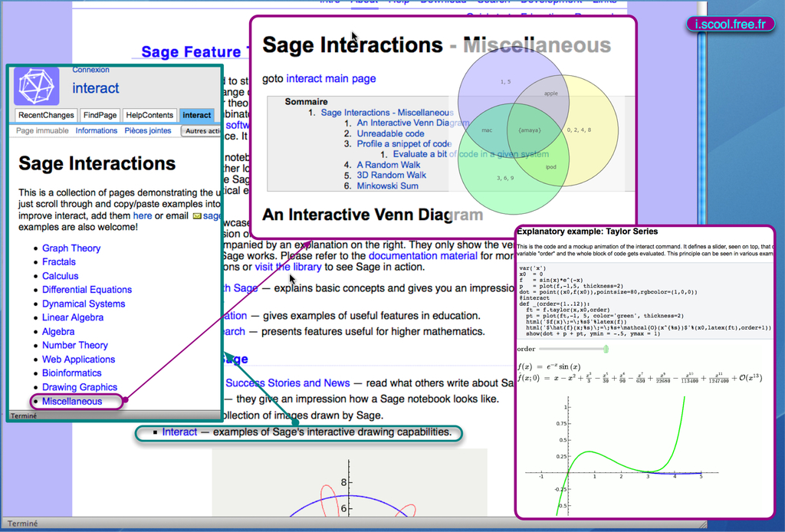785x532 pixels.
Task: Click the Taylor Series function plot
Action: (622, 455)
